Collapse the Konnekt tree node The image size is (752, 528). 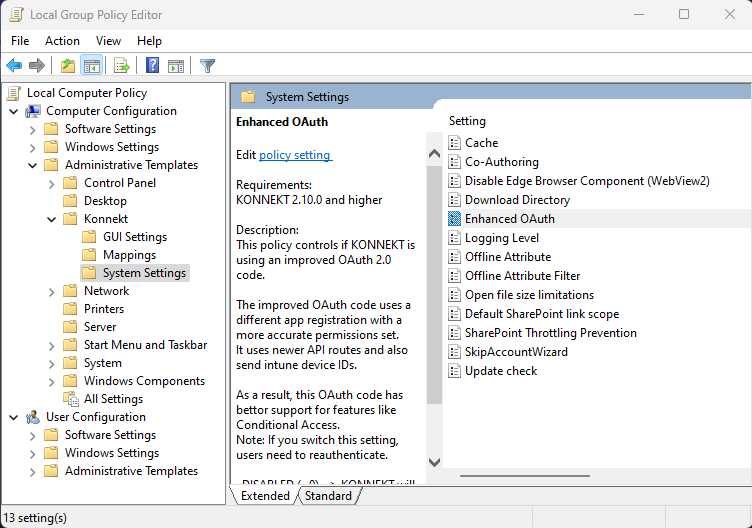point(52,219)
